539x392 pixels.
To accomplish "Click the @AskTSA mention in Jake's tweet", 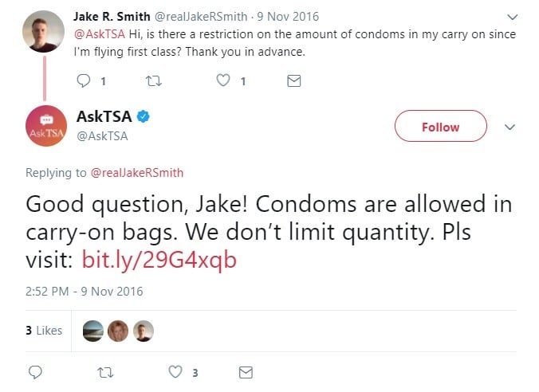I will [100, 34].
